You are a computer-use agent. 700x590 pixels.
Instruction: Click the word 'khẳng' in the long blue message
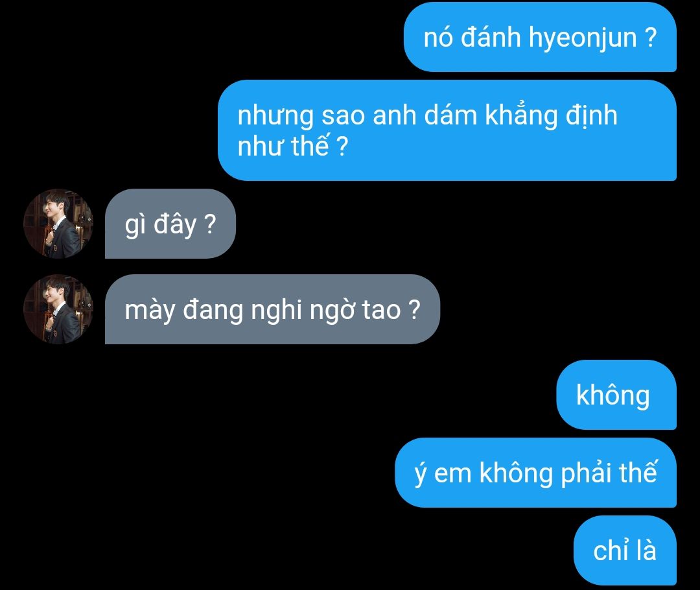point(521,116)
